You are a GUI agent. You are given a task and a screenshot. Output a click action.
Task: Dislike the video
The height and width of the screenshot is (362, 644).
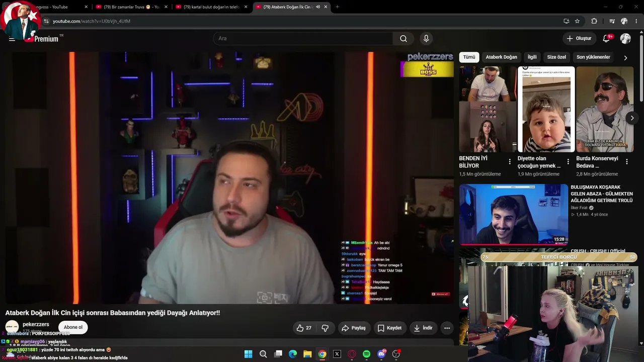(325, 328)
